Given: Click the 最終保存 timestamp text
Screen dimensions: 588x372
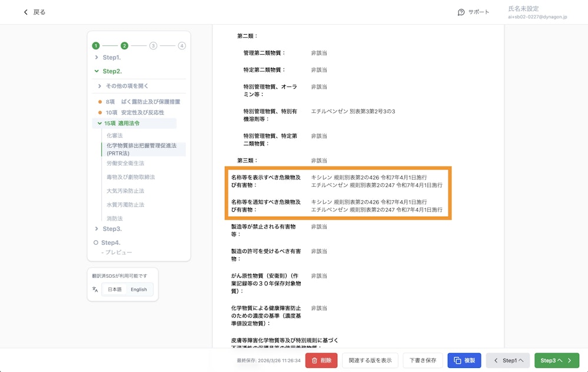Looking at the screenshot, I should coord(268,360).
